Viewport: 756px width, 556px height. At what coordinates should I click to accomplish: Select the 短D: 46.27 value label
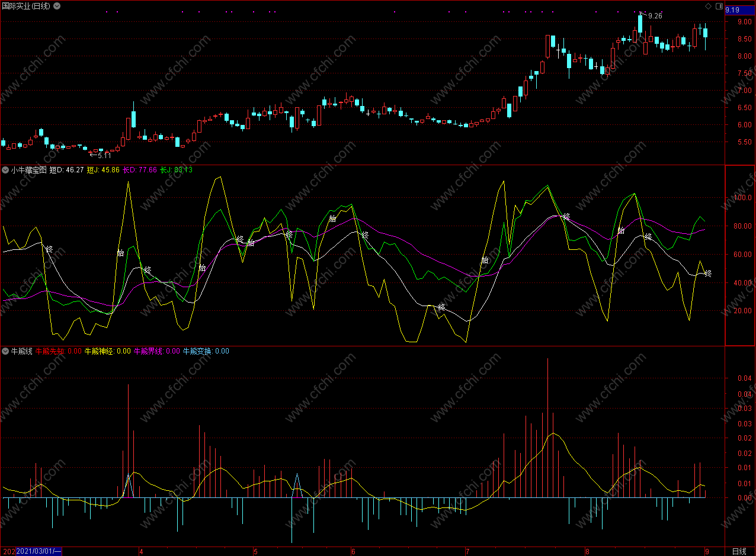click(x=67, y=170)
